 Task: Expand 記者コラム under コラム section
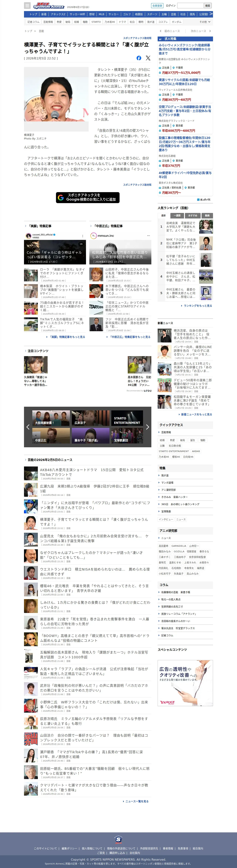tap(185, 635)
